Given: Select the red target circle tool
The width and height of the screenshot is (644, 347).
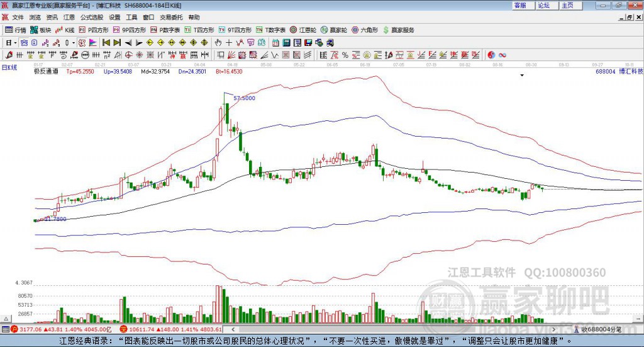Looking at the screenshot, I should click(x=128, y=55).
